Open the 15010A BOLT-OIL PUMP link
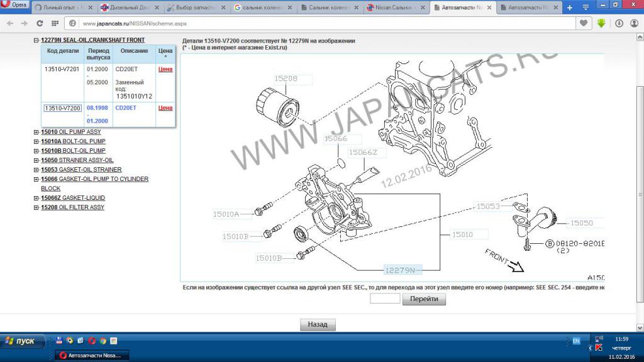644x362 pixels. [73, 141]
